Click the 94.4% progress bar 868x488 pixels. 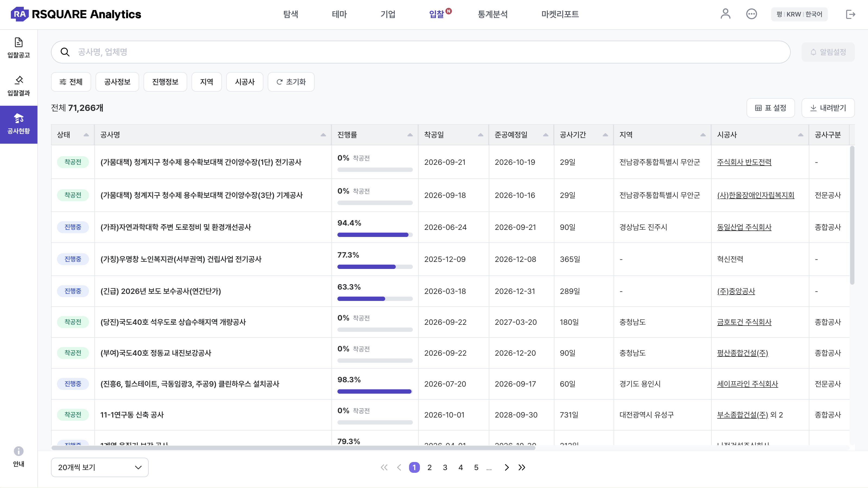(375, 235)
